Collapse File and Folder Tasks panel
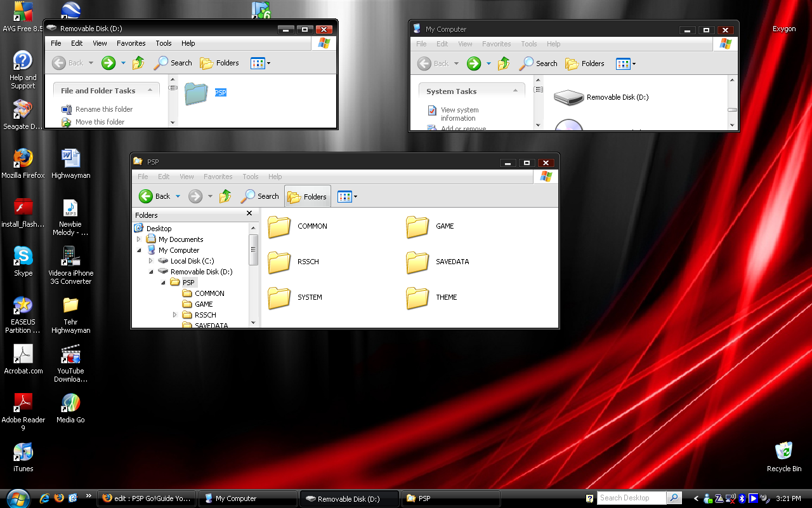 click(150, 91)
